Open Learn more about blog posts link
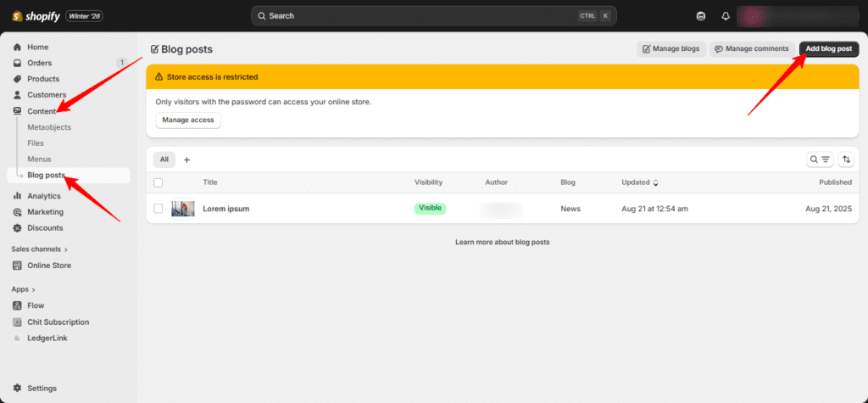The width and height of the screenshot is (868, 403). click(x=502, y=243)
